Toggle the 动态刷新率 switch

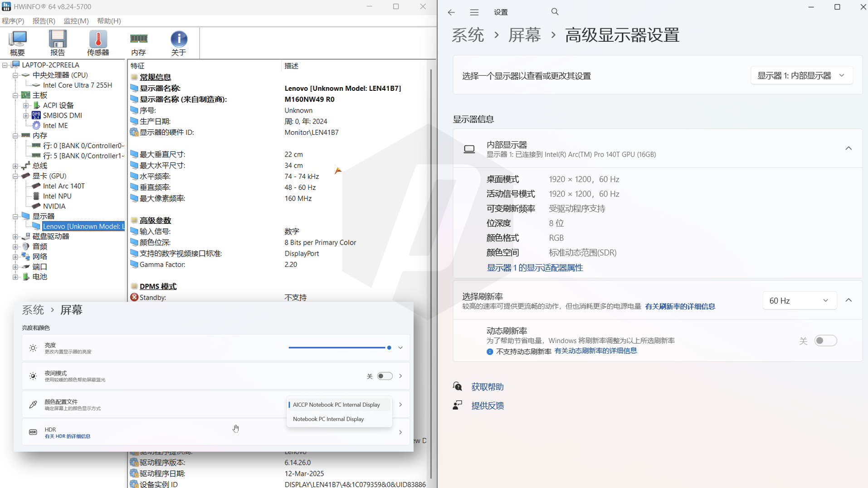point(825,340)
